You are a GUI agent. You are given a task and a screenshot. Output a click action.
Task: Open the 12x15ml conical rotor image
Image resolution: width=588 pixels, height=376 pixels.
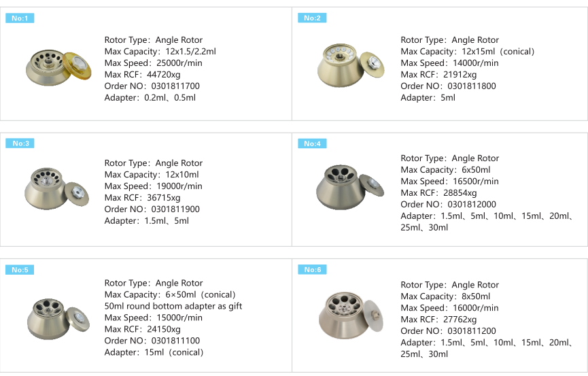click(349, 68)
